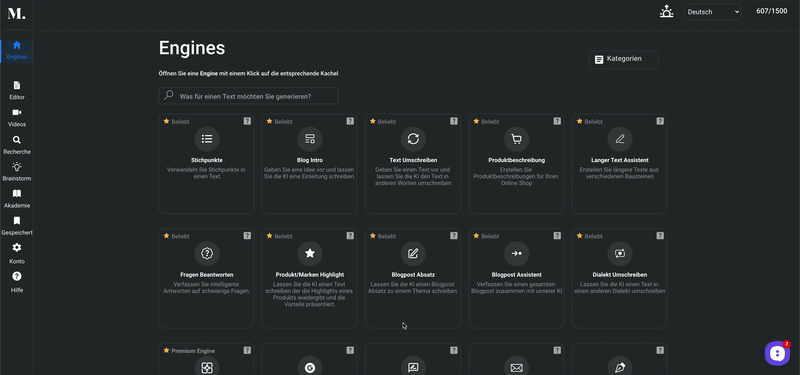The image size is (800, 375).
Task: Select the Produktbeschreibung cart icon
Action: 516,139
